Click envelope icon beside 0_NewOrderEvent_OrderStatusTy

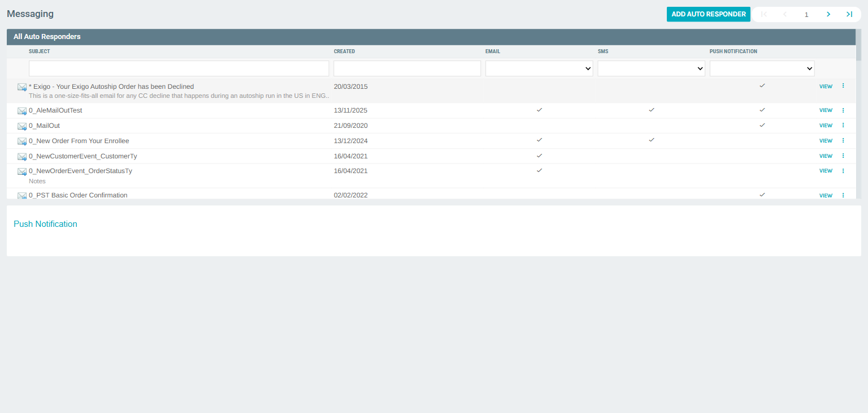pyautogui.click(x=22, y=171)
